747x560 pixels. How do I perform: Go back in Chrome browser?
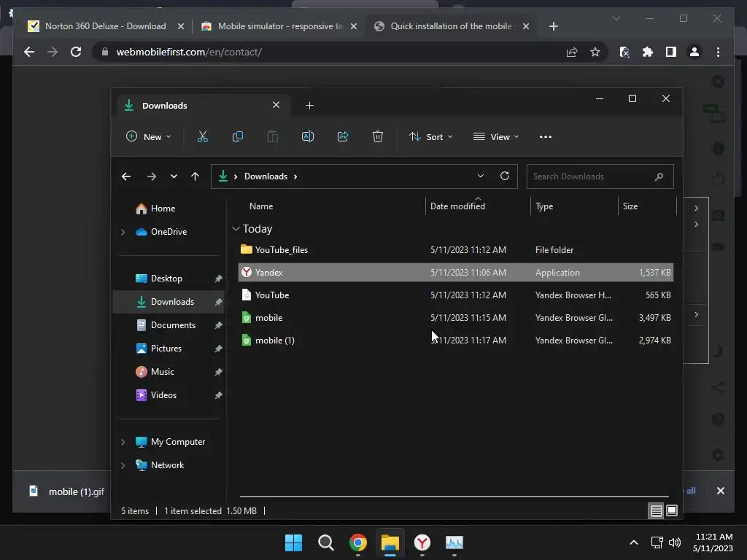pos(29,52)
